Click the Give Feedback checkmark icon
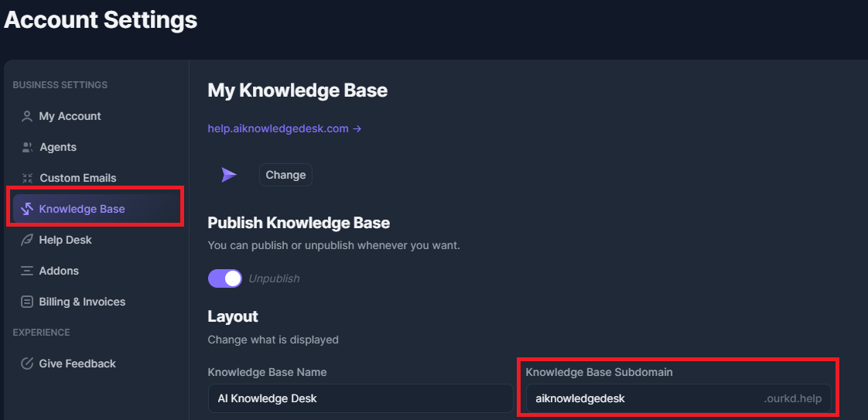The height and width of the screenshot is (420, 868). pyautogui.click(x=26, y=364)
